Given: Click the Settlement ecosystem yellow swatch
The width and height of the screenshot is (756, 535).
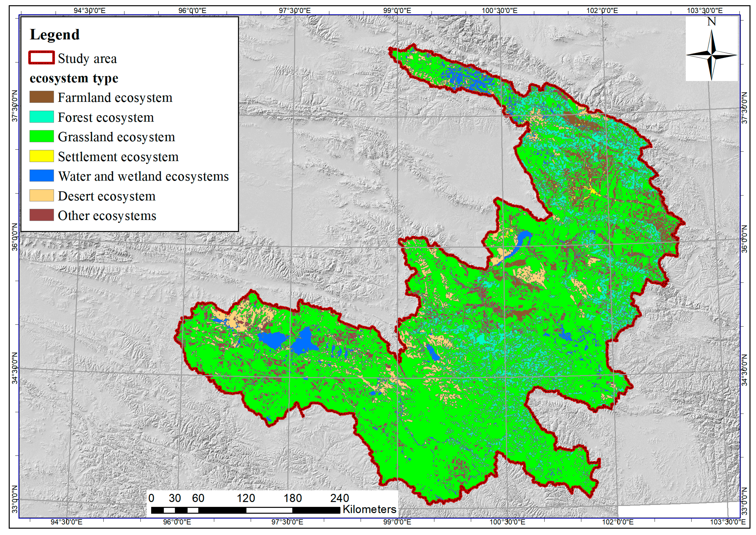Looking at the screenshot, I should (x=41, y=156).
